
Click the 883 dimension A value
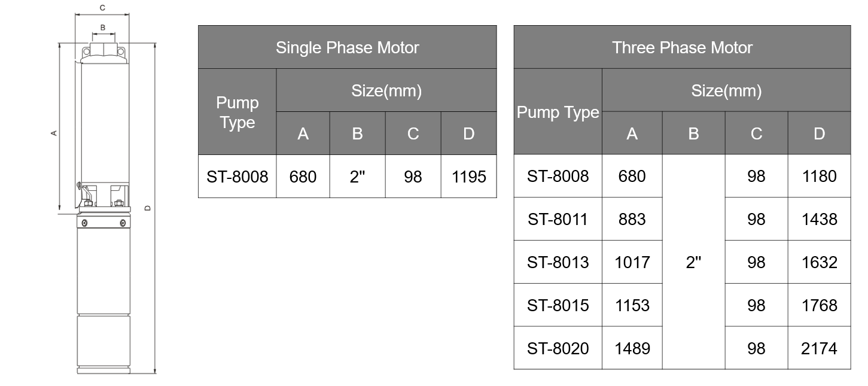point(632,219)
